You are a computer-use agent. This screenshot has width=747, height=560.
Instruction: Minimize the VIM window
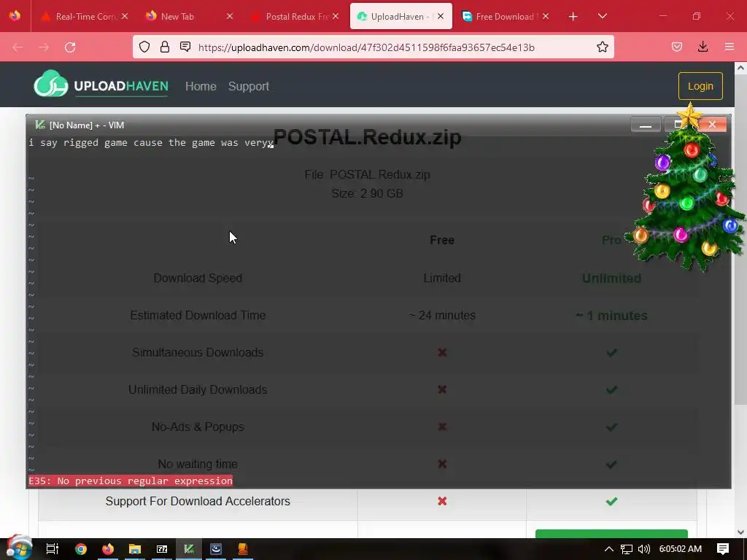pyautogui.click(x=646, y=124)
